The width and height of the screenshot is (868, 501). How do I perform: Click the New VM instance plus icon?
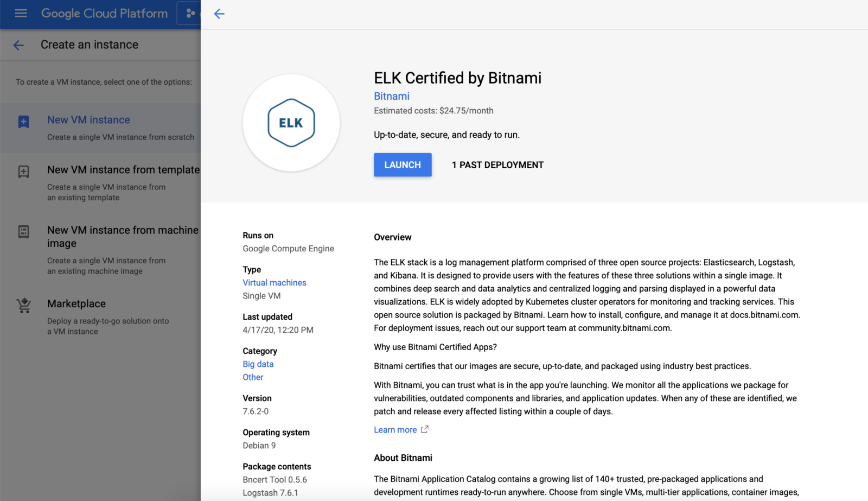(x=23, y=122)
